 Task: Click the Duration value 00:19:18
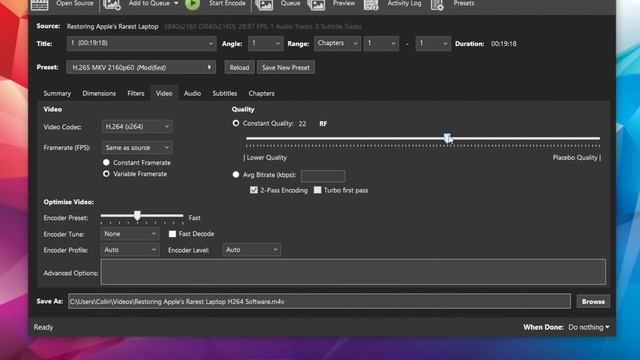point(503,44)
